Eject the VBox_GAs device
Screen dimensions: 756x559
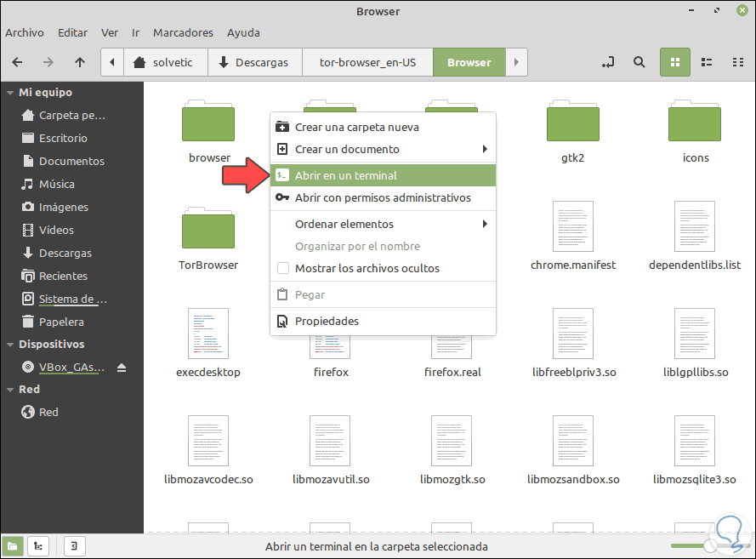pos(122,368)
